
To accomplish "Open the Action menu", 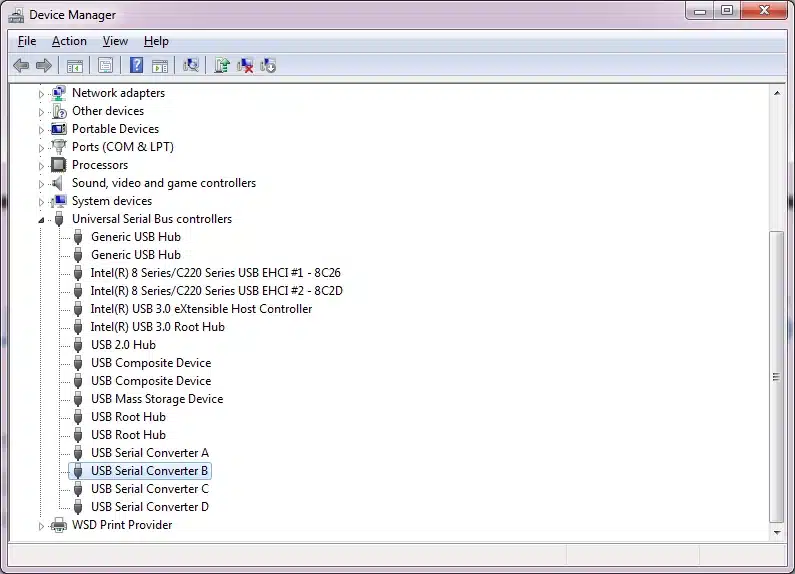I will [69, 41].
